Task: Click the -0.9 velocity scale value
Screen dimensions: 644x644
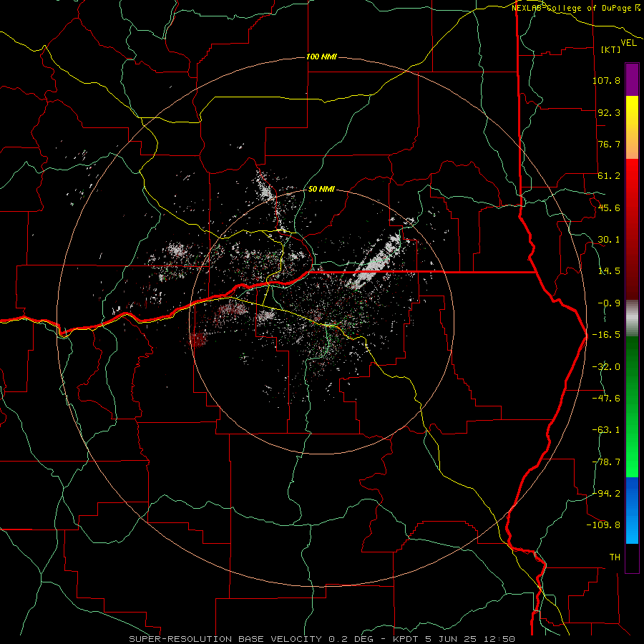Action: (x=609, y=303)
